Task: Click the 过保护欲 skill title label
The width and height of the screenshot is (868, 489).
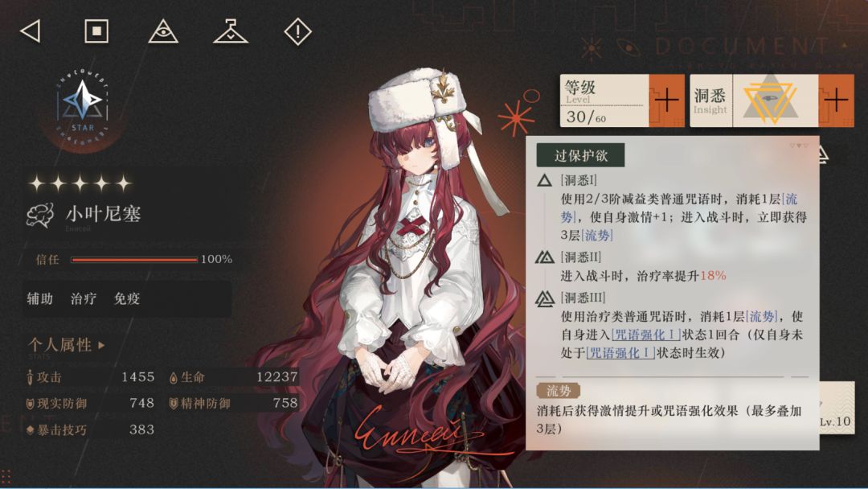Action: 581,155
